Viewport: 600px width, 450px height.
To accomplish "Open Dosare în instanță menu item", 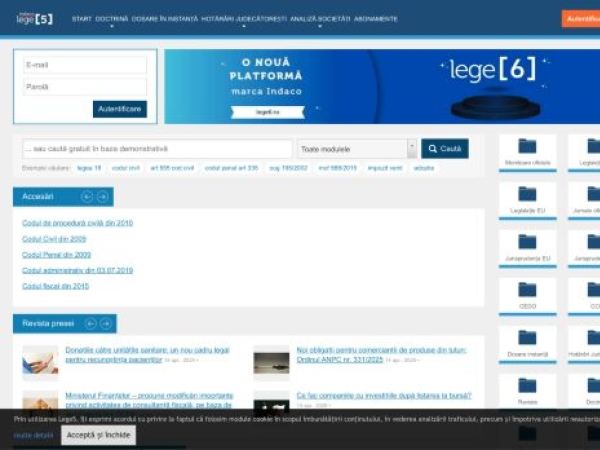I will pyautogui.click(x=165, y=19).
